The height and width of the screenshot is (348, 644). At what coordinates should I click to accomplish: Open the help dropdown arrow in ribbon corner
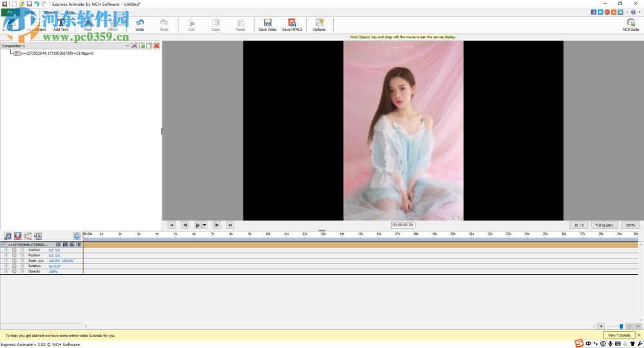click(x=639, y=12)
